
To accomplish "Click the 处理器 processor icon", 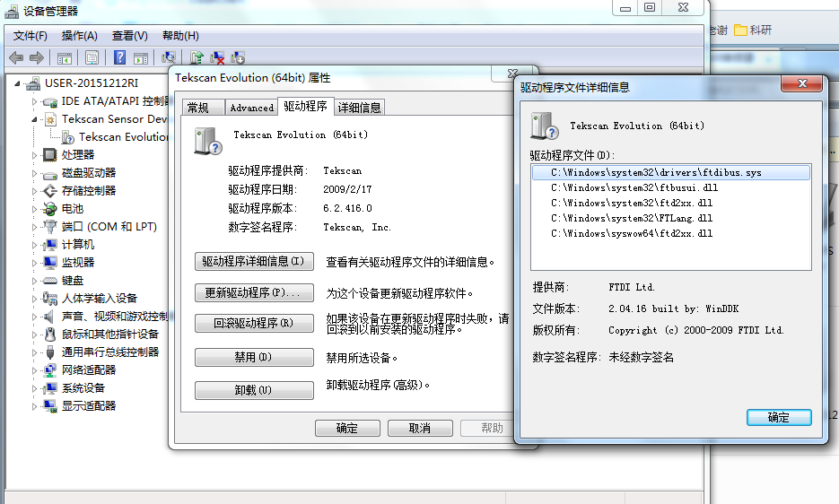I will pos(49,155).
